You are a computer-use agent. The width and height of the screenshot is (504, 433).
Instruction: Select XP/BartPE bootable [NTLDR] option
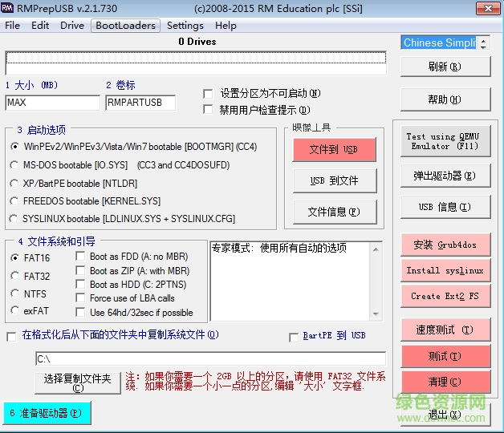click(14, 183)
